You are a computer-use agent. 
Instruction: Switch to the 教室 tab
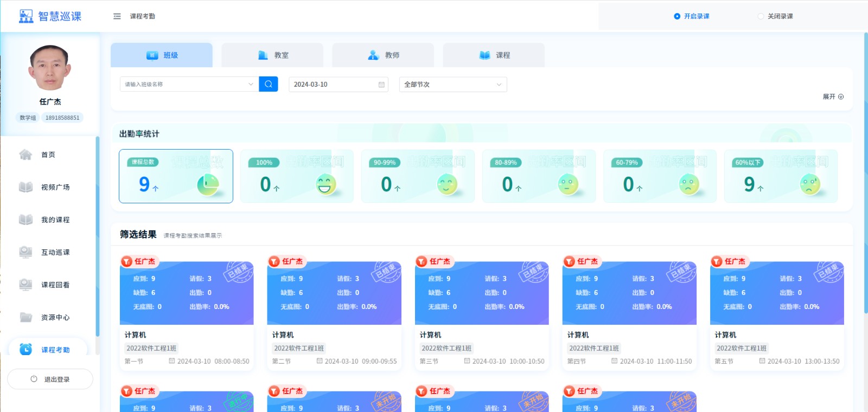[x=272, y=55]
